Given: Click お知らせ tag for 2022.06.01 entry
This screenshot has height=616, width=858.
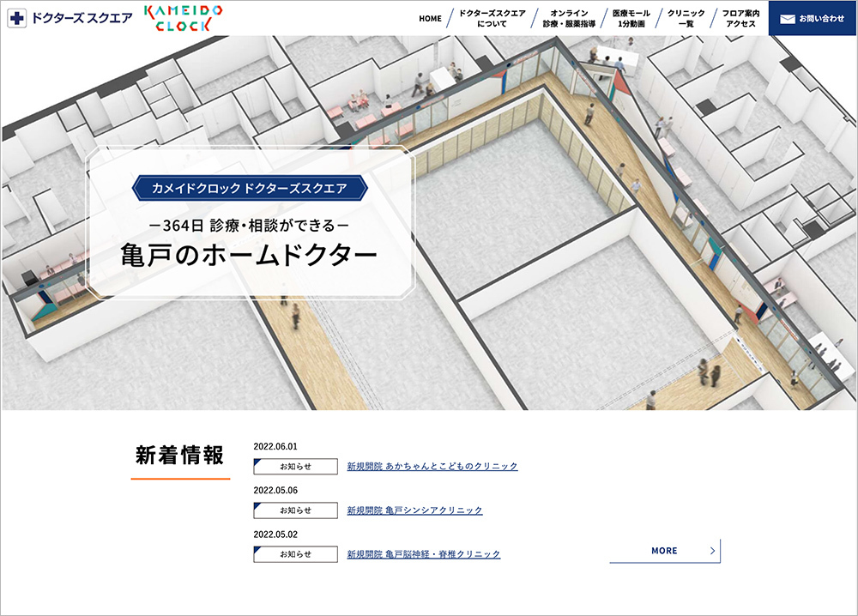Looking at the screenshot, I should tap(295, 467).
